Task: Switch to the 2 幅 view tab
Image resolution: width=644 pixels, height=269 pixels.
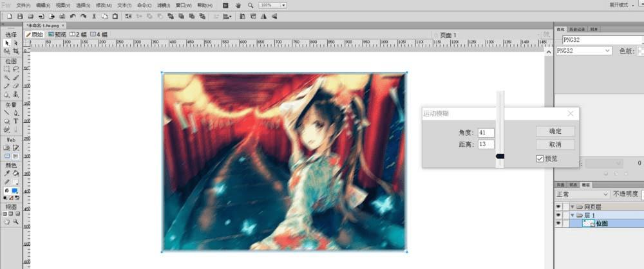Action: (78, 35)
